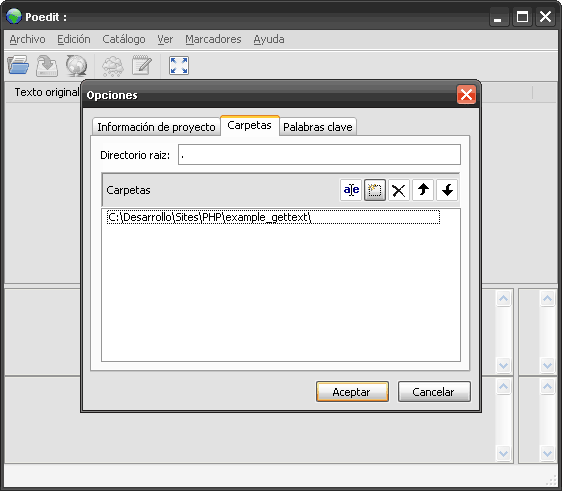562x491 pixels.
Task: Add a new folder entry icon
Action: [375, 190]
